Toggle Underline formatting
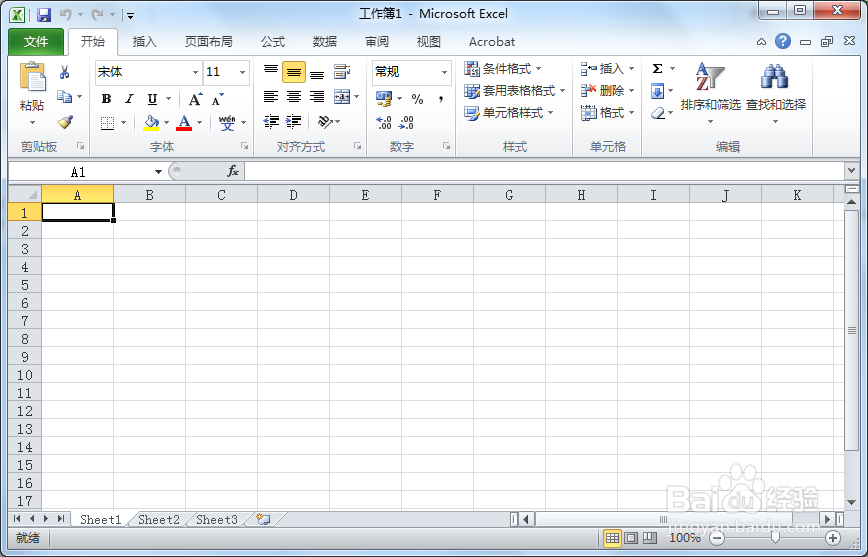The height and width of the screenshot is (557, 868). pyautogui.click(x=152, y=99)
